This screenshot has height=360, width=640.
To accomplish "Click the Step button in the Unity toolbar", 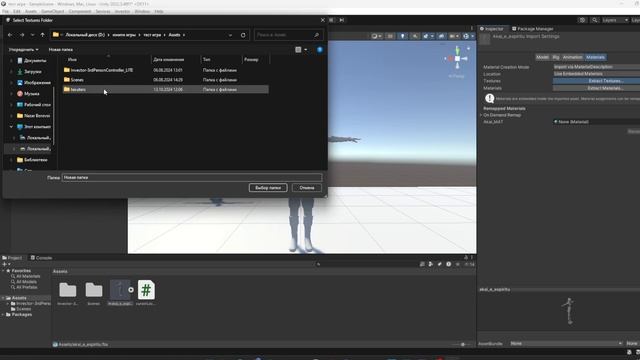I will pyautogui.click(x=342, y=20).
